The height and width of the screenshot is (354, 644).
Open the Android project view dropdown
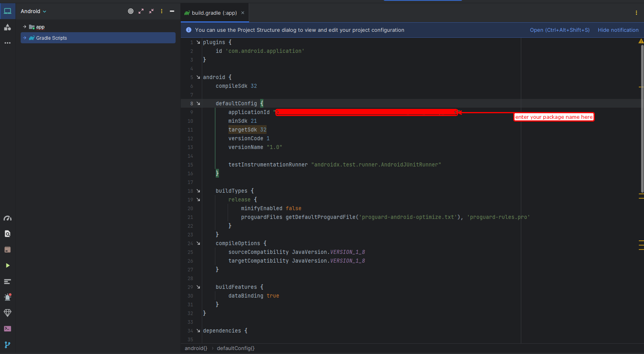coord(33,11)
